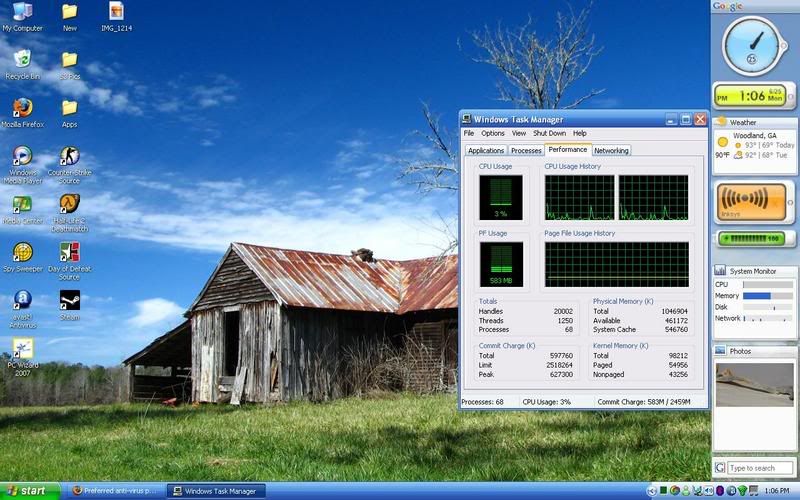
Task: Open the Shut Down menu
Action: click(x=549, y=133)
